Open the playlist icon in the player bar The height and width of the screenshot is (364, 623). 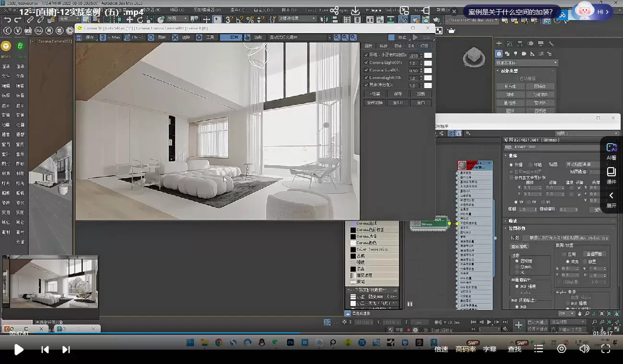click(539, 349)
